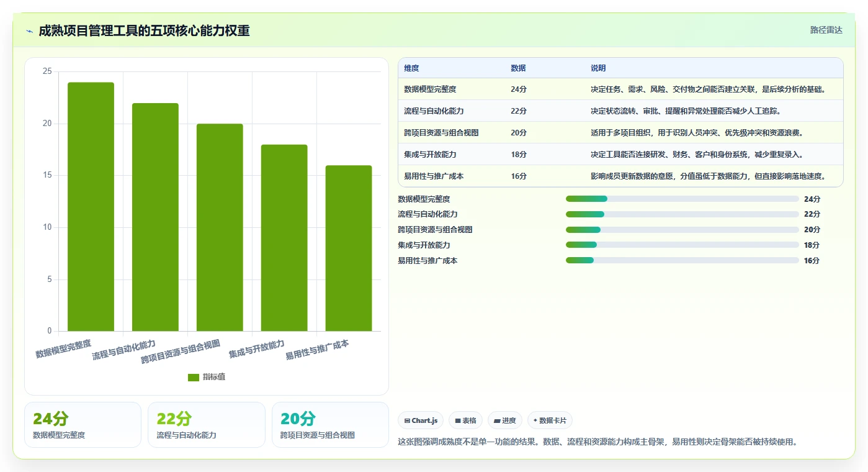Click the 跨项目资源与组合视图 progress bar
Image resolution: width=868 pixels, height=472 pixels.
pyautogui.click(x=682, y=230)
